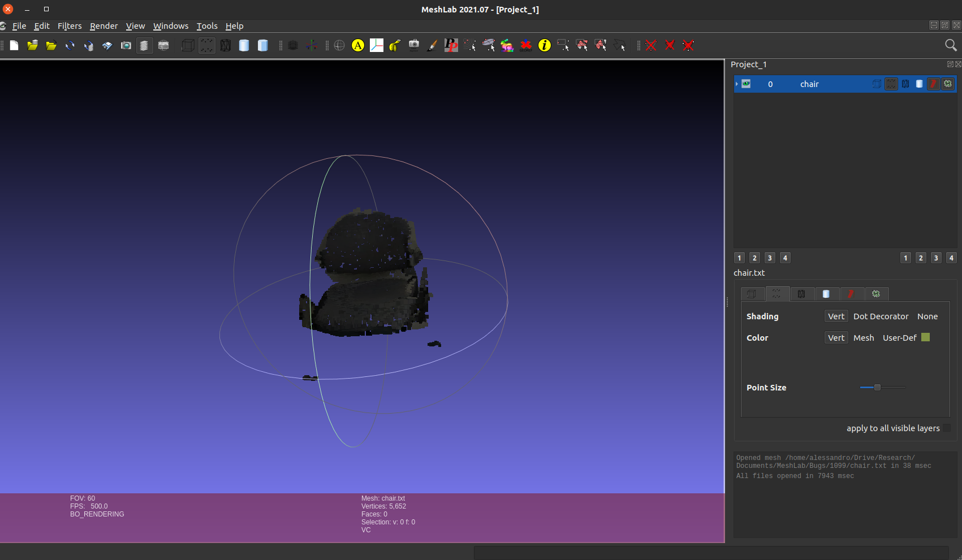Expand the chair layer tree entry
Screen dimensions: 962x560
pyautogui.click(x=736, y=84)
